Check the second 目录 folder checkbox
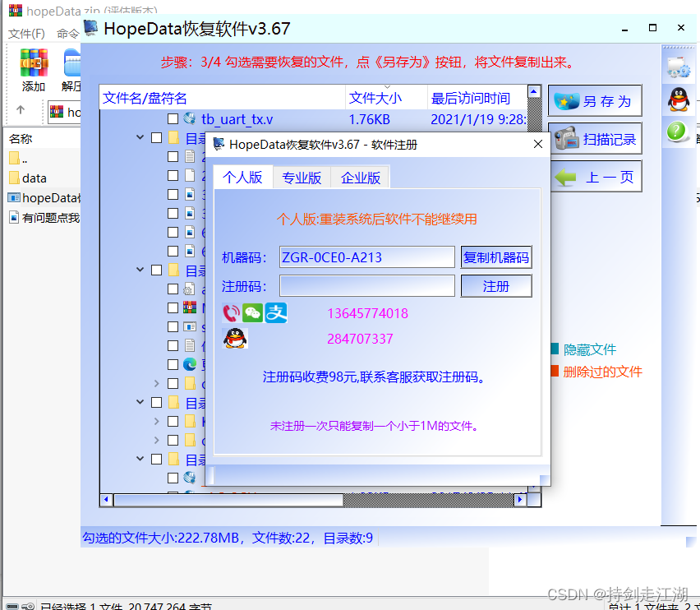The width and height of the screenshot is (700, 610). 156,270
